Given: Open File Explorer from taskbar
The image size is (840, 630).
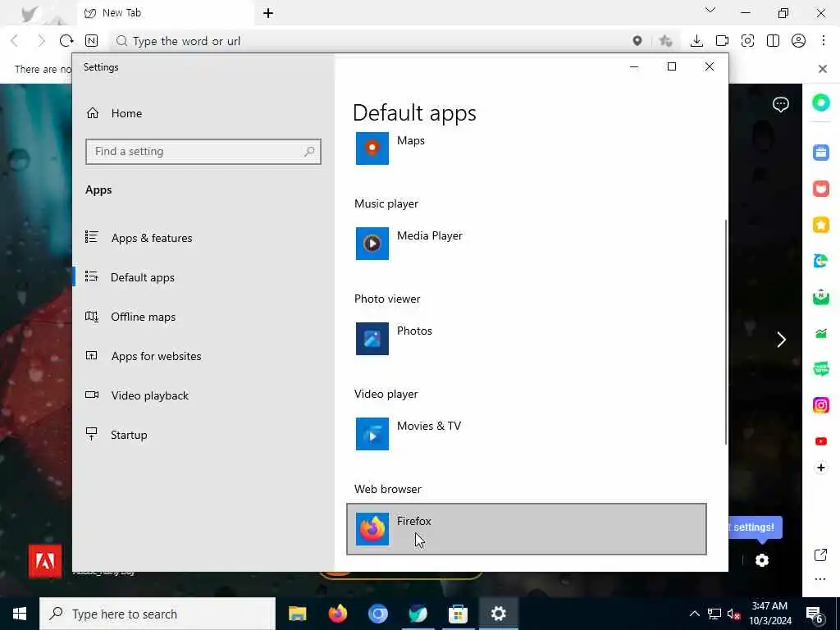Looking at the screenshot, I should point(297,614).
